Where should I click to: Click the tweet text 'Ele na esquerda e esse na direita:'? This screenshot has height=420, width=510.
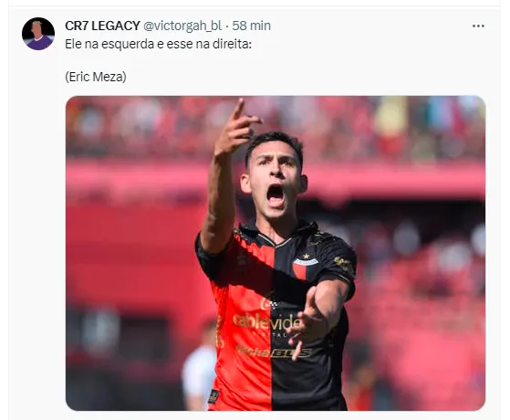coord(159,44)
